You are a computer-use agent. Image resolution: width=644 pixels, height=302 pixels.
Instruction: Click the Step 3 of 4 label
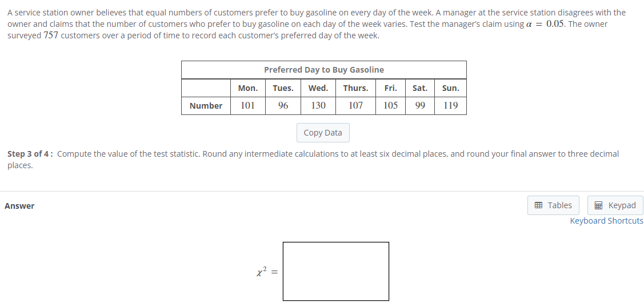pyautogui.click(x=30, y=154)
